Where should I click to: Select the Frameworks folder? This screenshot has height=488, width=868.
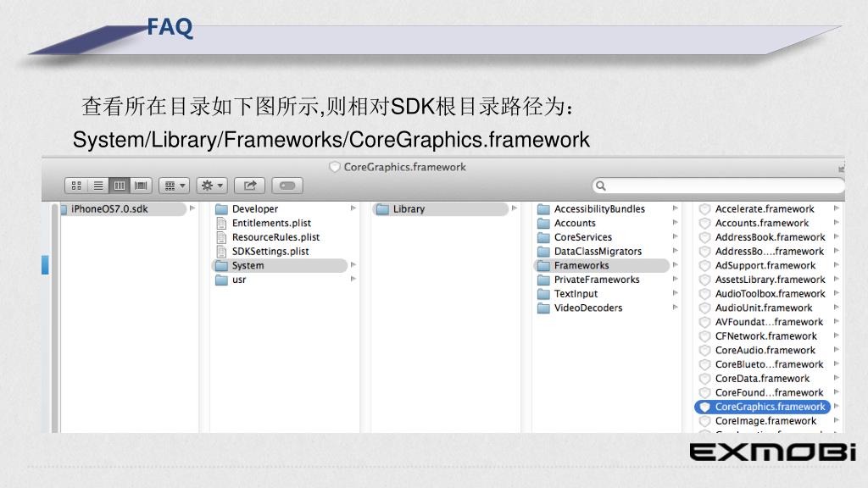(602, 265)
